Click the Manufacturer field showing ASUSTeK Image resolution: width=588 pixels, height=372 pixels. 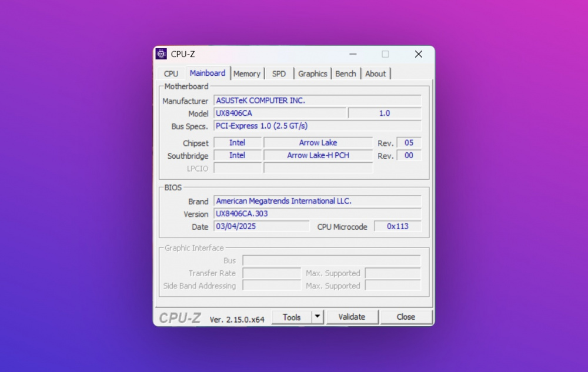(317, 100)
